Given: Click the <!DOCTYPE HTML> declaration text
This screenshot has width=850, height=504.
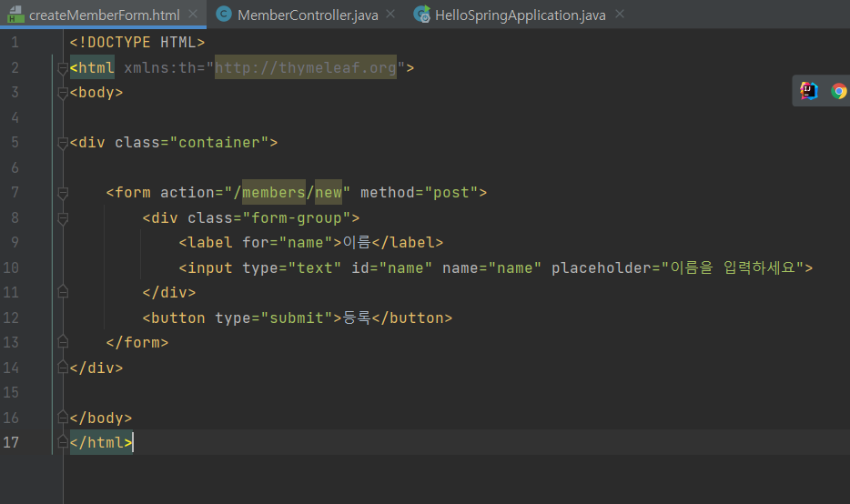Looking at the screenshot, I should (137, 42).
